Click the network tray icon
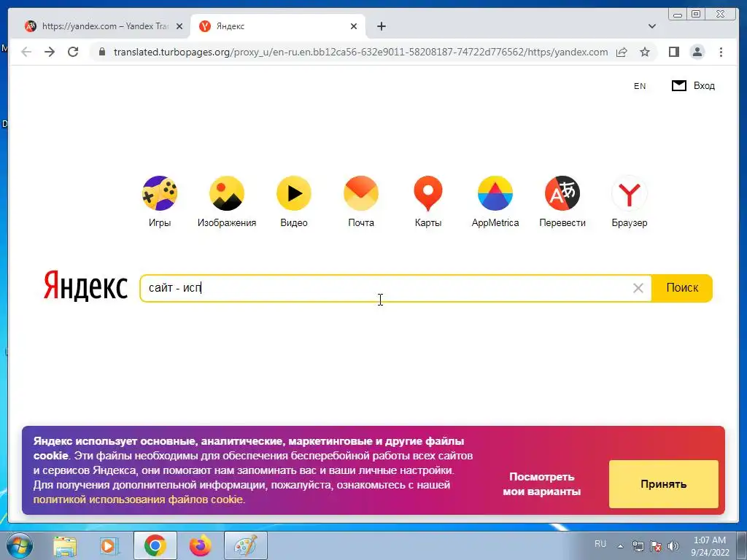This screenshot has width=747, height=560. click(638, 546)
